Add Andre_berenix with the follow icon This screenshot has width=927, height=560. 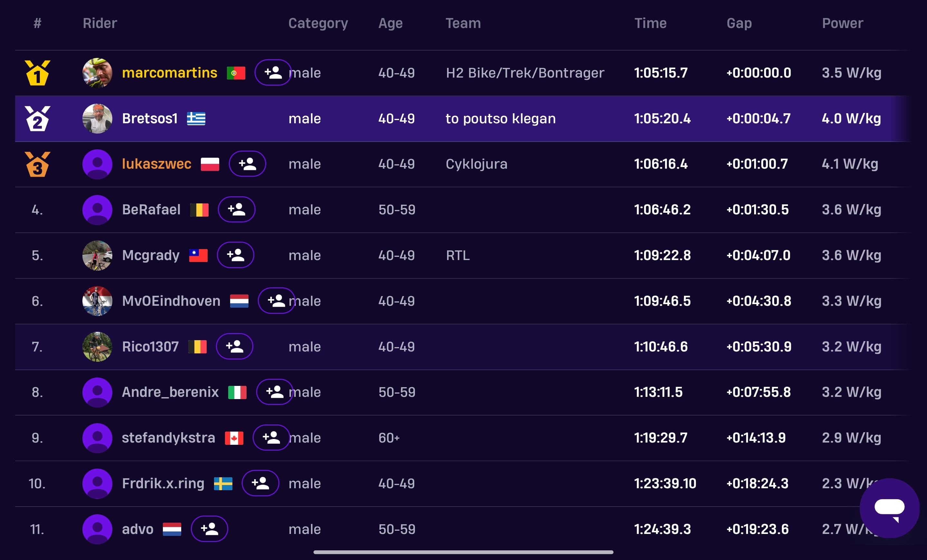click(x=275, y=392)
